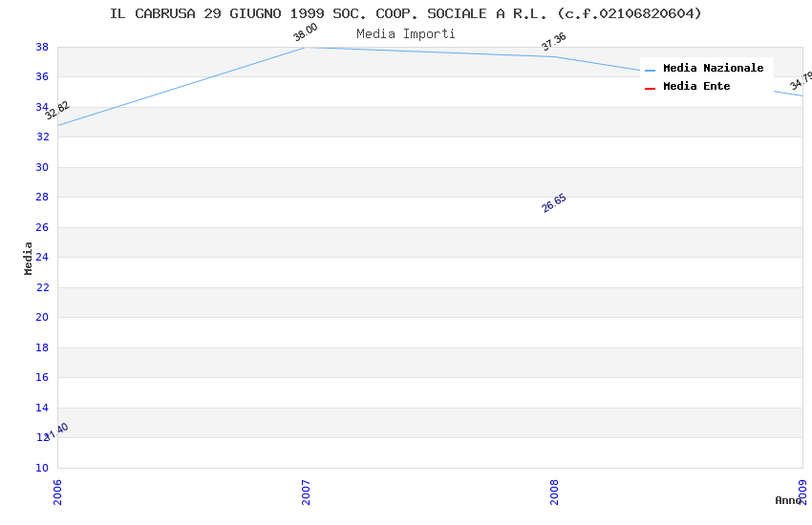This screenshot has height=525, width=812.
Task: Click the y-axis value 24
Action: (42, 257)
